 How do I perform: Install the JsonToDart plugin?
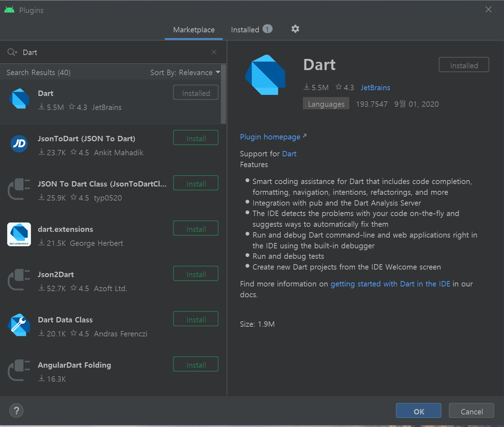[x=196, y=138]
